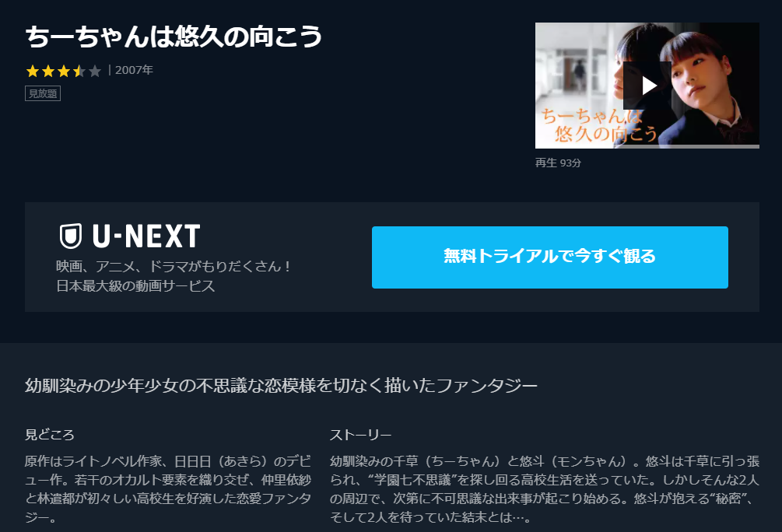
Task: Click the 見どころ section heading
Action: click(x=49, y=435)
